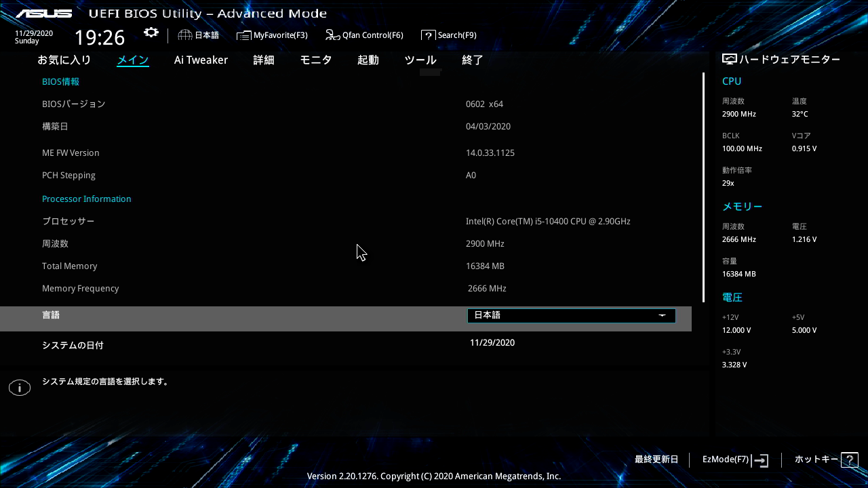
Task: Click the build date 04/03/2020
Action: [488, 127]
